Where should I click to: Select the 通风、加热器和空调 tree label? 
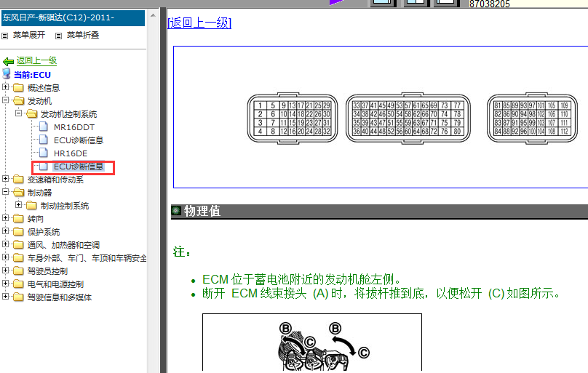pyautogui.click(x=63, y=245)
